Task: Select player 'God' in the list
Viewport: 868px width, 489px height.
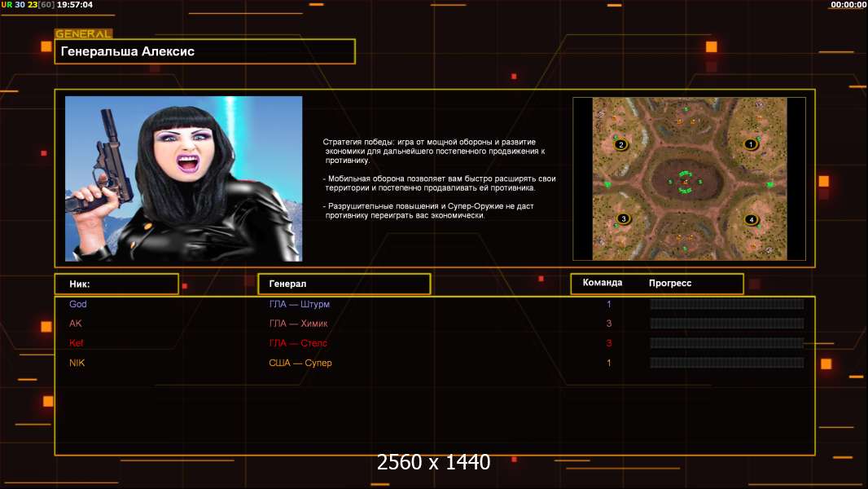Action: point(78,304)
